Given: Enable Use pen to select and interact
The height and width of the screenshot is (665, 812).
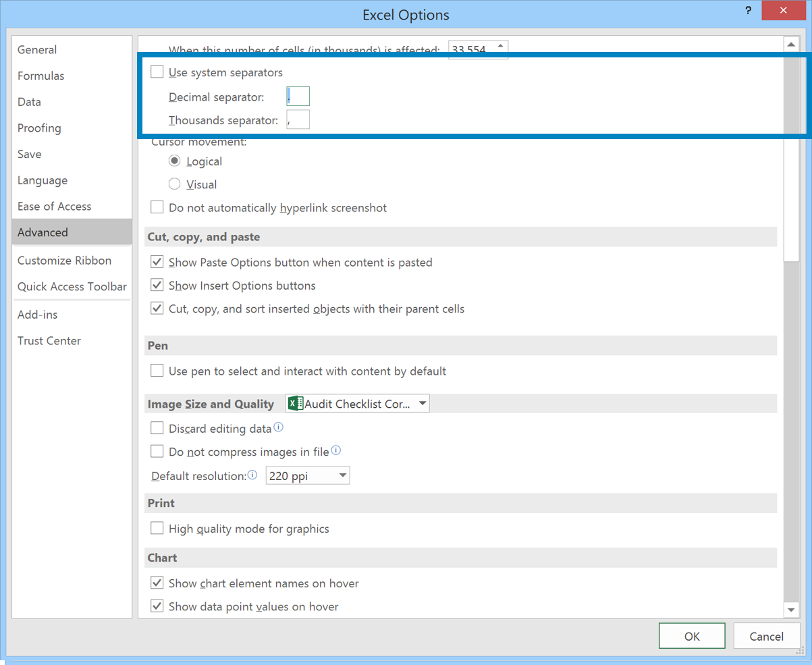Looking at the screenshot, I should [157, 371].
